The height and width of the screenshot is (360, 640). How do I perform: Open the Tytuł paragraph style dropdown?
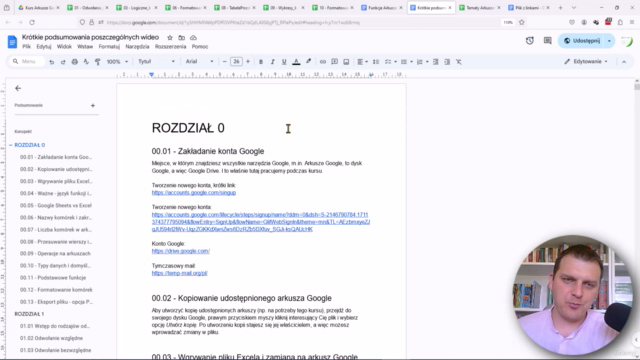click(x=156, y=62)
